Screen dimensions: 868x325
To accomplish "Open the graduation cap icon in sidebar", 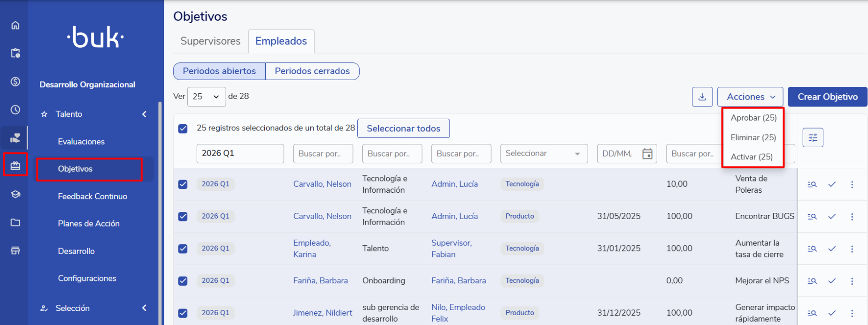I will click(x=15, y=194).
